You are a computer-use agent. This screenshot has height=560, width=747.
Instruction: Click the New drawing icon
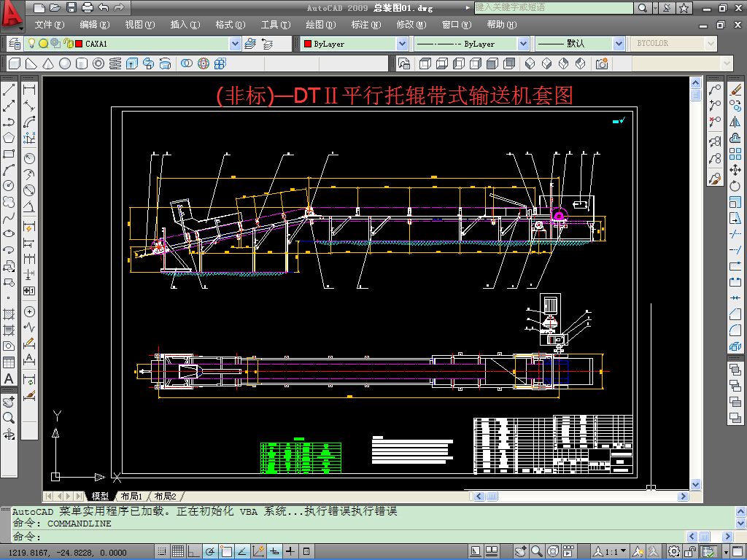coord(40,7)
